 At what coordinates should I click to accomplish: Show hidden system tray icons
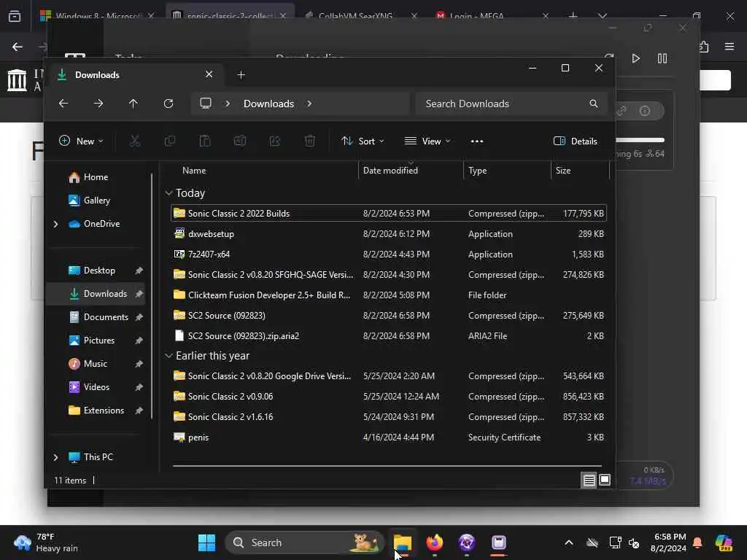tap(569, 542)
